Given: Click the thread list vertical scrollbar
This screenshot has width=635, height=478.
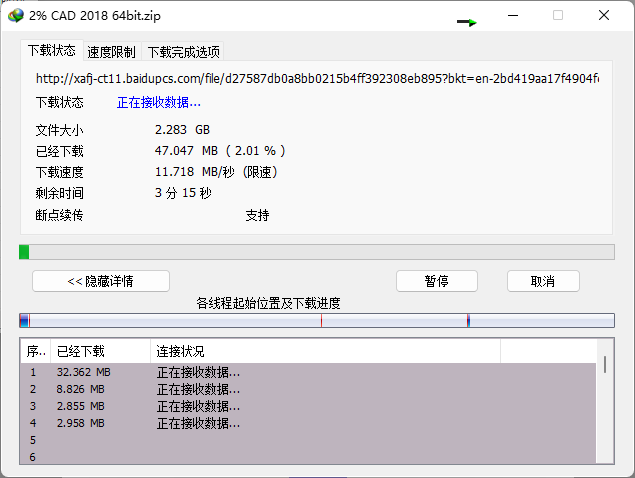Looking at the screenshot, I should coord(604,410).
